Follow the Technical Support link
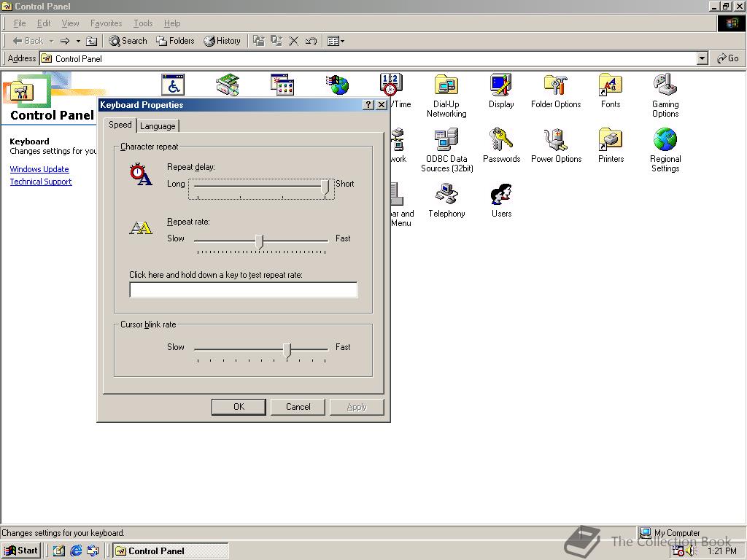This screenshot has width=747, height=560. pos(41,182)
